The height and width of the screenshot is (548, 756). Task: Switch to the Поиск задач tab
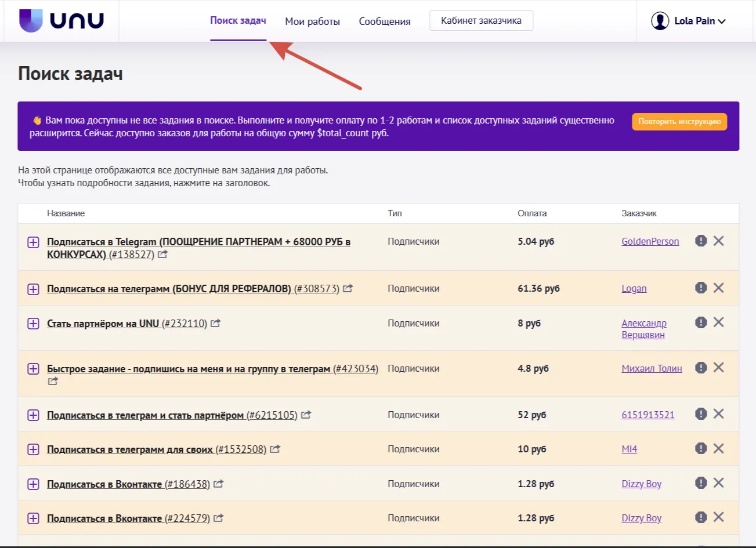tap(238, 21)
